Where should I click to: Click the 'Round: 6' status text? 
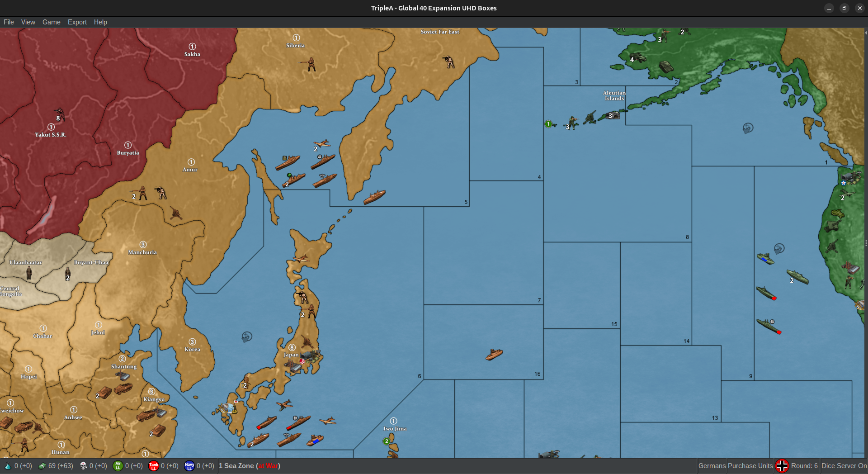click(804, 466)
